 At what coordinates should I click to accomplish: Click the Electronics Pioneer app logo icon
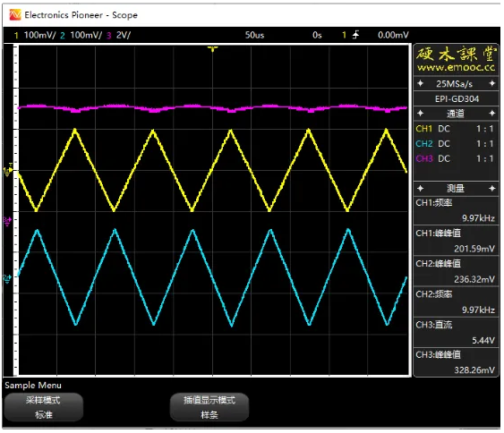coord(15,15)
